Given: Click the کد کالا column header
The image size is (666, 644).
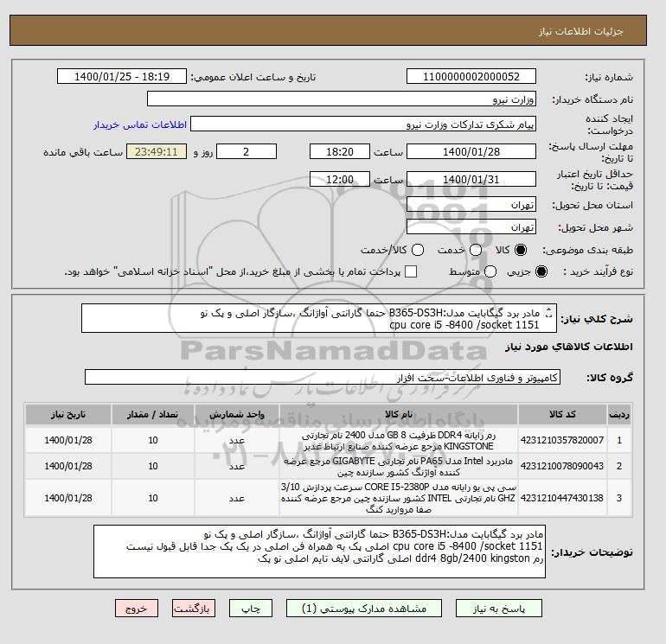Looking at the screenshot, I should 562,414.
